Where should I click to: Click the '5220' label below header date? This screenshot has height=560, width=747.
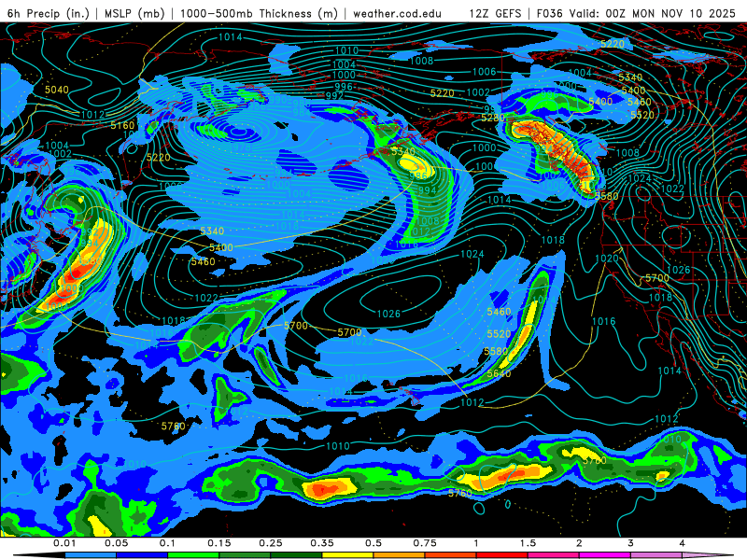pyautogui.click(x=613, y=44)
